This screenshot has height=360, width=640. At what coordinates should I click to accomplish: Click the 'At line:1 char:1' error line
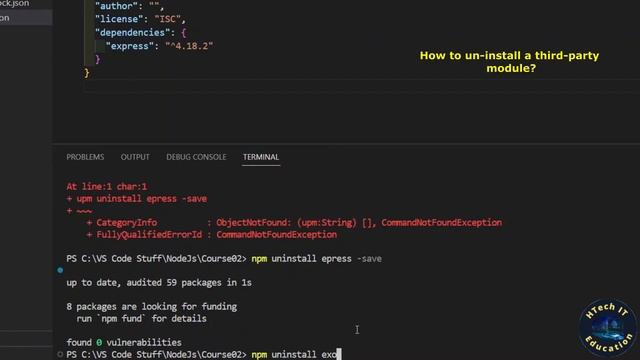[x=107, y=187]
